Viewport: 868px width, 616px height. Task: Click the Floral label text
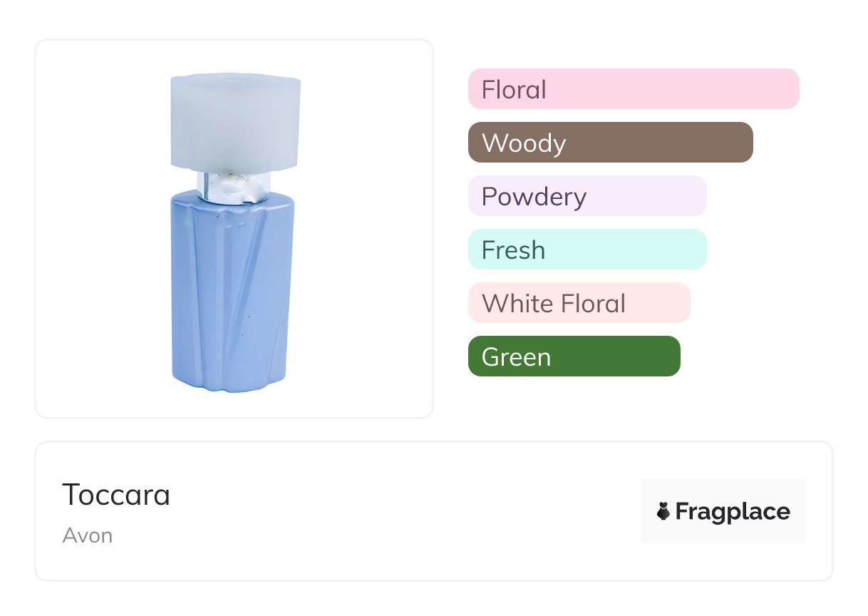point(514,90)
